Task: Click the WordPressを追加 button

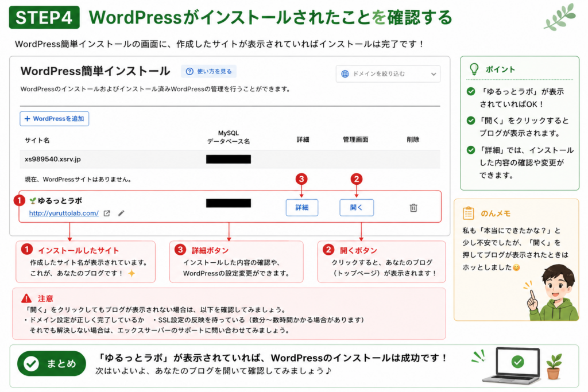Action: coord(55,118)
